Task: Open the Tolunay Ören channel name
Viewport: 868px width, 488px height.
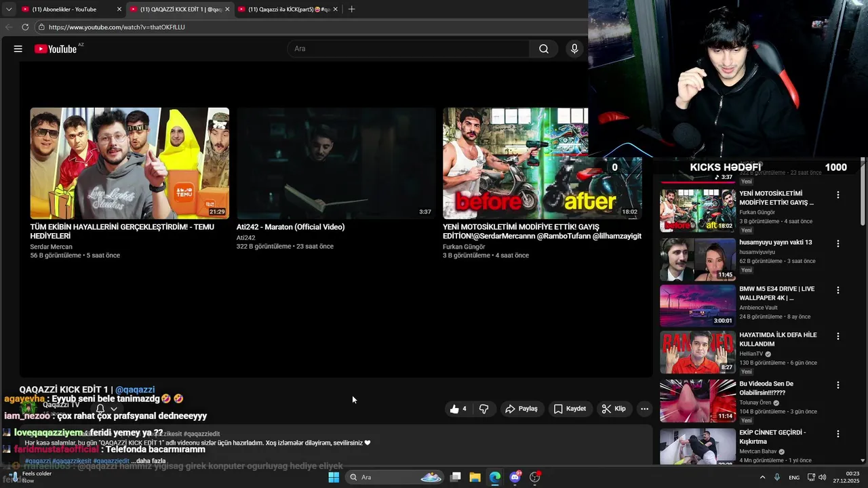Action: pos(755,403)
